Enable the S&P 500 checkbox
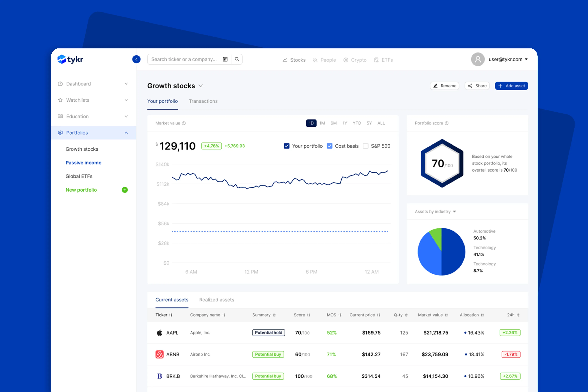Viewport: 588px width, 392px height. click(x=365, y=146)
